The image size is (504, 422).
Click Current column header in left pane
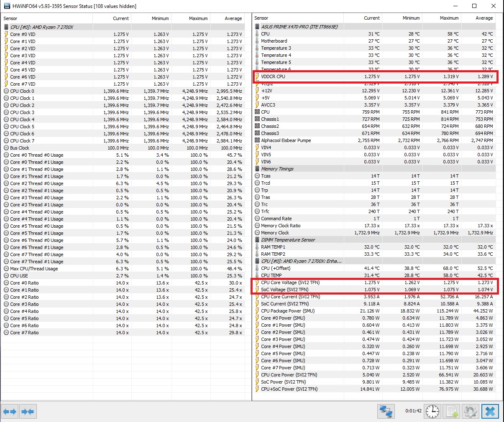click(112, 18)
